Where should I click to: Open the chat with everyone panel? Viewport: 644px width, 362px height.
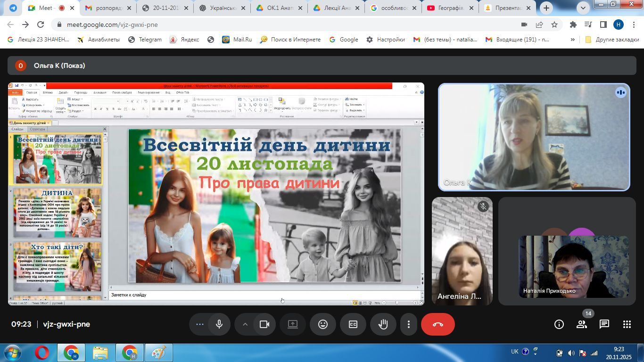[x=604, y=324]
